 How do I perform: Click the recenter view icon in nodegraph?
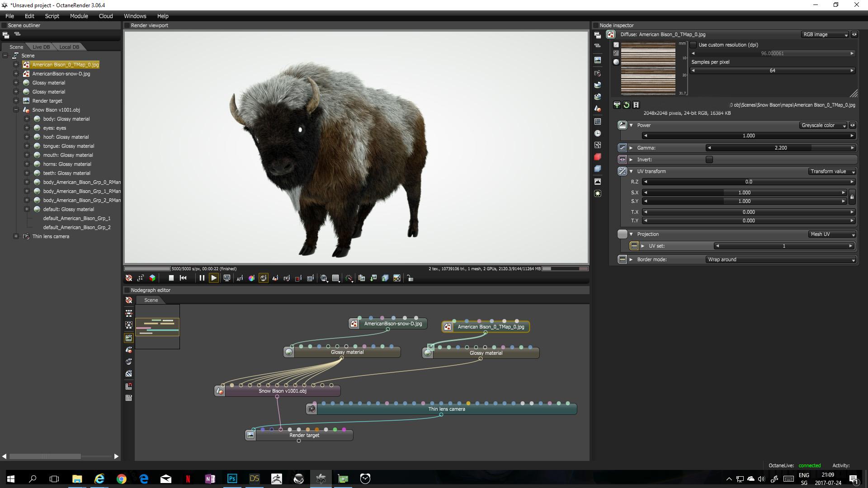coord(129,300)
